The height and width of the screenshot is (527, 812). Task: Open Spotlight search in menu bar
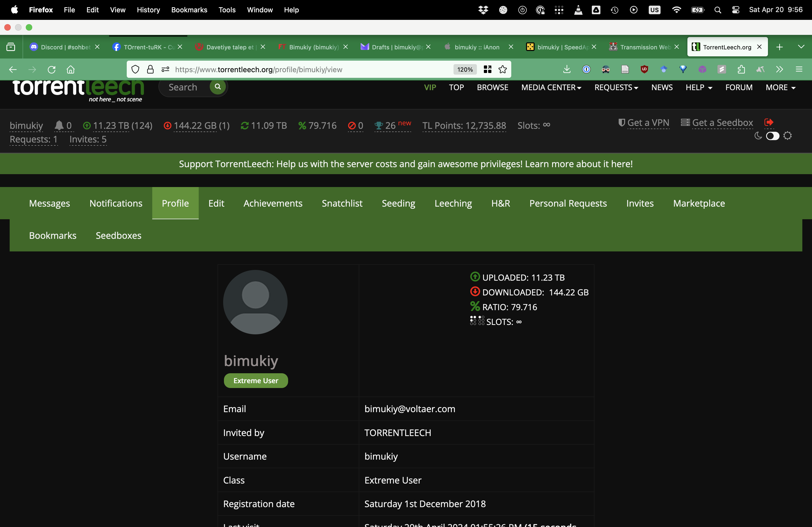click(x=718, y=10)
